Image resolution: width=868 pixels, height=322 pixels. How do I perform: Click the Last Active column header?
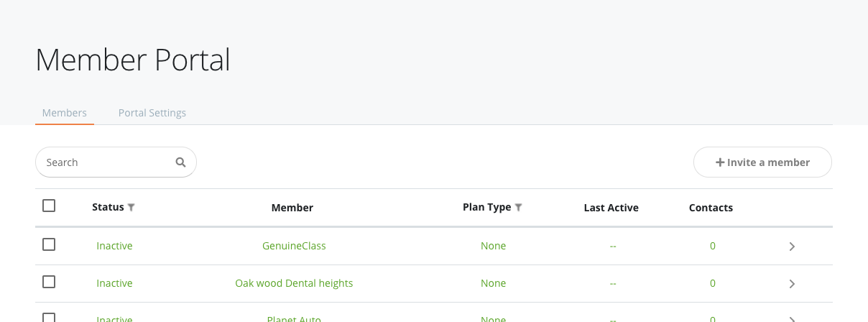pos(611,208)
